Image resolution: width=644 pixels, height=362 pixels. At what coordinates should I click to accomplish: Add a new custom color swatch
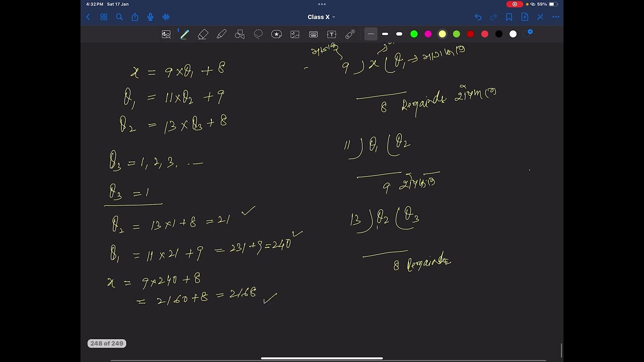tap(527, 34)
